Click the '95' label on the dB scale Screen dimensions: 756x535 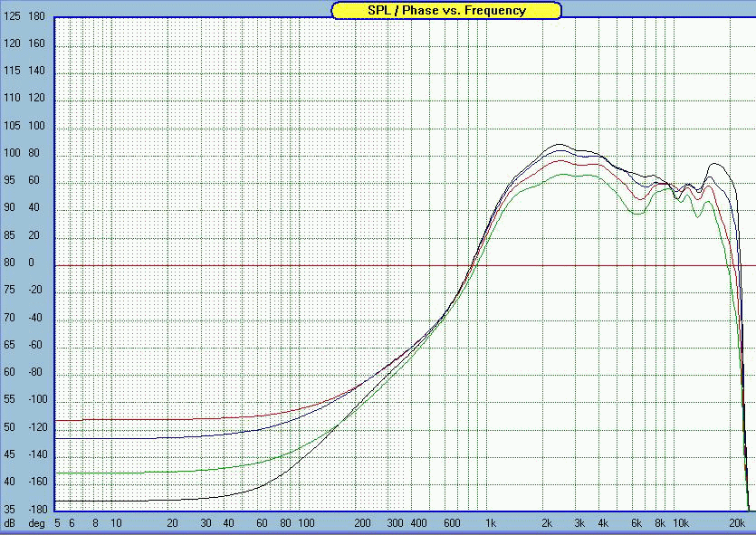pyautogui.click(x=12, y=180)
